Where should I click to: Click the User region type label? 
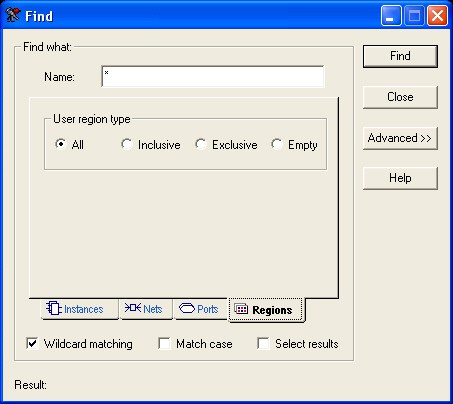(x=92, y=119)
